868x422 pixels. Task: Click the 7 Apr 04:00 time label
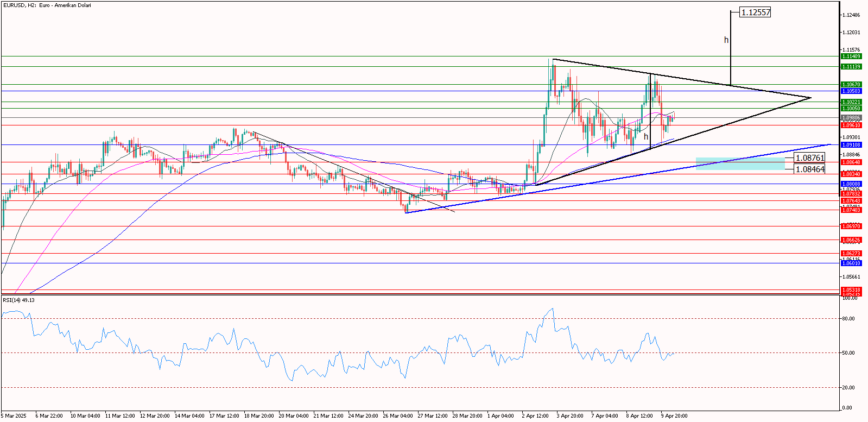pyautogui.click(x=605, y=416)
